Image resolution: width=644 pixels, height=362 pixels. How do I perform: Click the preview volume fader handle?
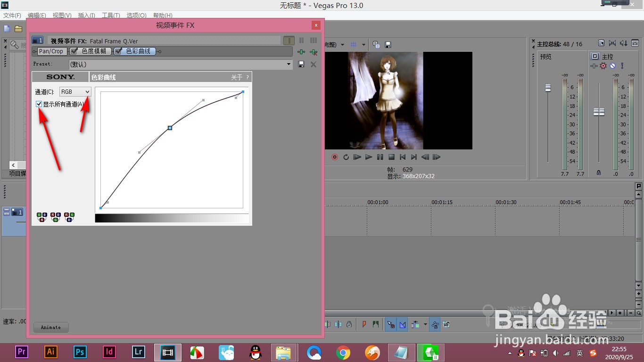tap(548, 88)
